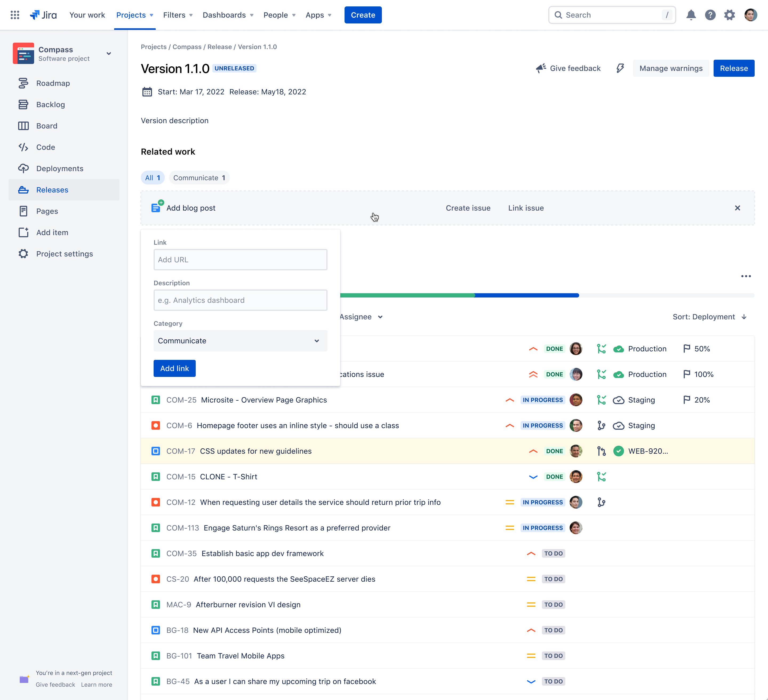The height and width of the screenshot is (700, 768).
Task: Open the Category dropdown showing Communicate
Action: (240, 341)
